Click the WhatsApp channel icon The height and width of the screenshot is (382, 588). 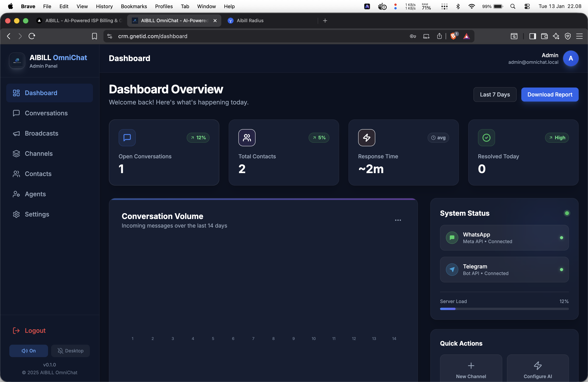pyautogui.click(x=452, y=238)
